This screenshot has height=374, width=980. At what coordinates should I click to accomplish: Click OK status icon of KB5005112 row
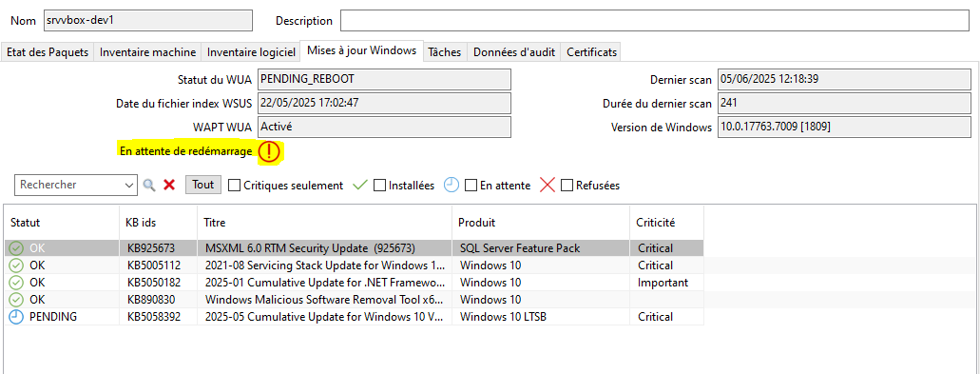pyautogui.click(x=17, y=266)
